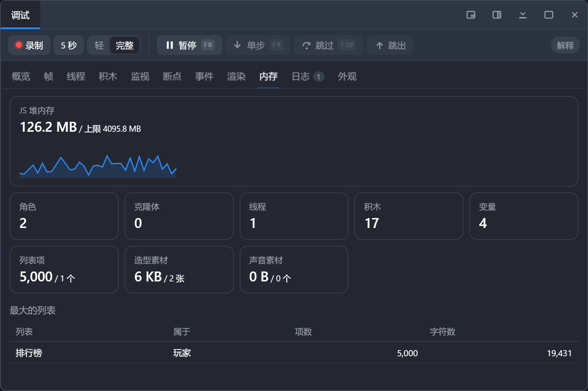View the 渲染 tab
Viewport: 588px width, 391px height.
tap(236, 76)
